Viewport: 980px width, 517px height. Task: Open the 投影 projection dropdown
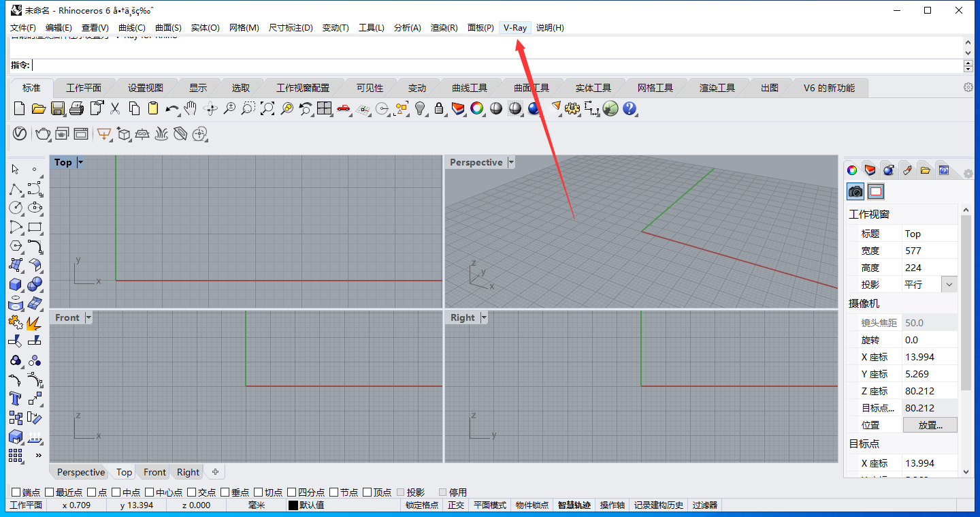(x=949, y=285)
